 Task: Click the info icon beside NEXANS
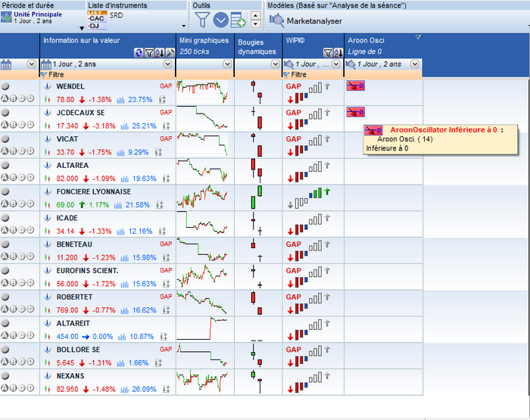[48, 376]
